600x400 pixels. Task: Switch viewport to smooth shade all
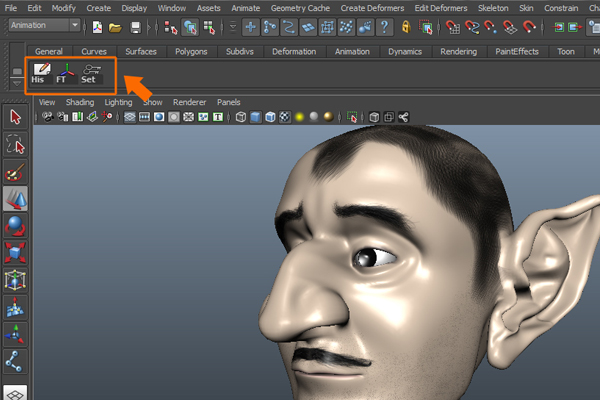click(x=255, y=117)
